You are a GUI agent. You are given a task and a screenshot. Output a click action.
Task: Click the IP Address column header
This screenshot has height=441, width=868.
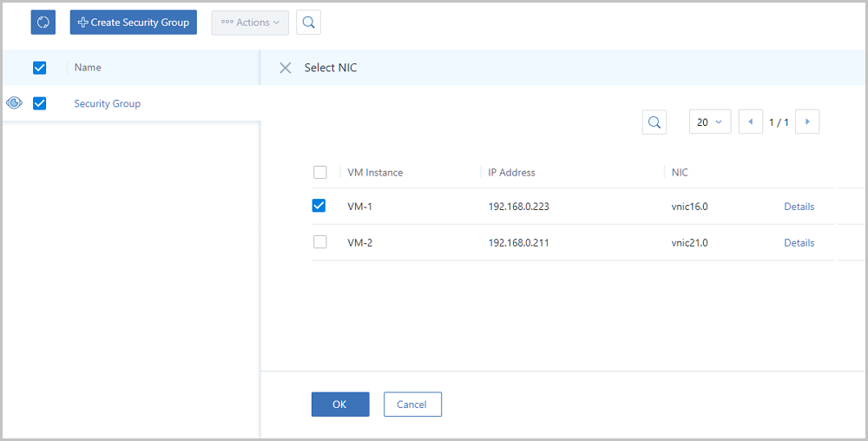pos(511,173)
